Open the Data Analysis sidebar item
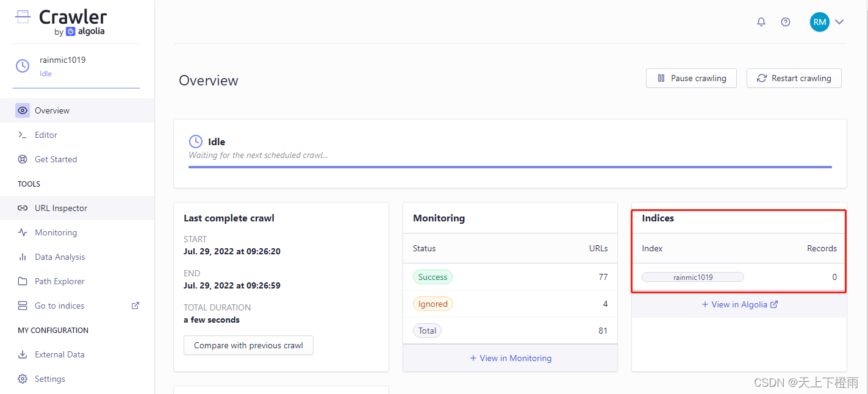 [x=77, y=257]
